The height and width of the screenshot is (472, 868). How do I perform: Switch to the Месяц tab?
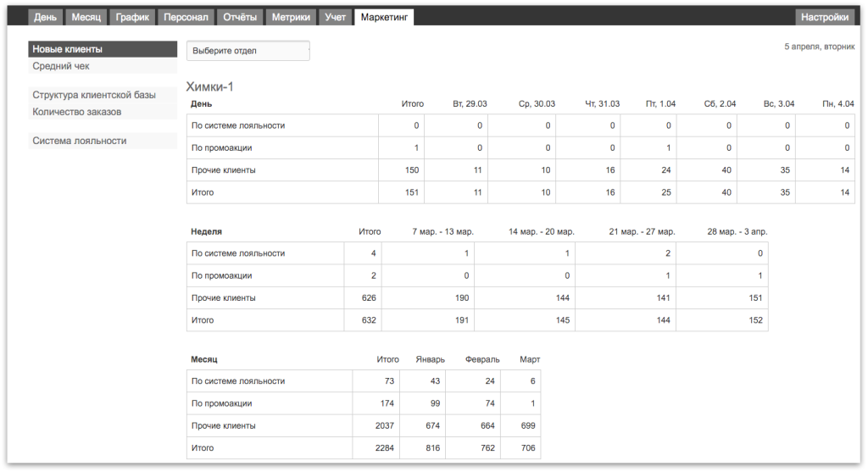(x=86, y=17)
